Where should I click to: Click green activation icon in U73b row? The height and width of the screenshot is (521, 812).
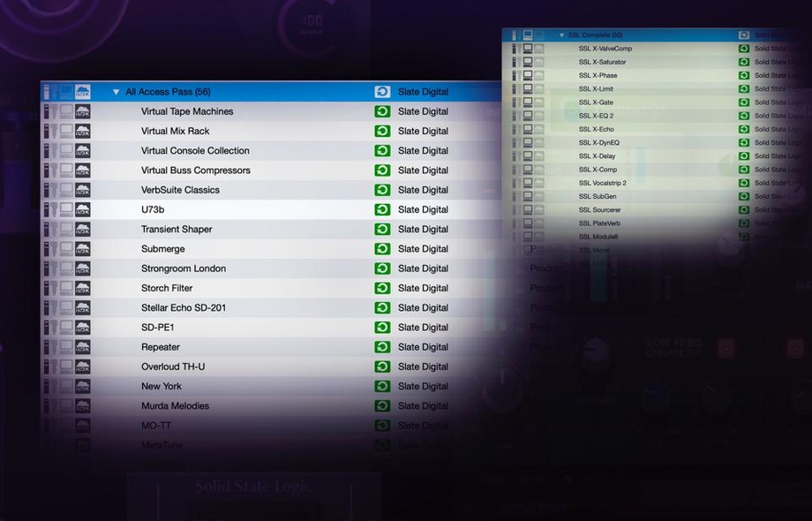tap(382, 210)
